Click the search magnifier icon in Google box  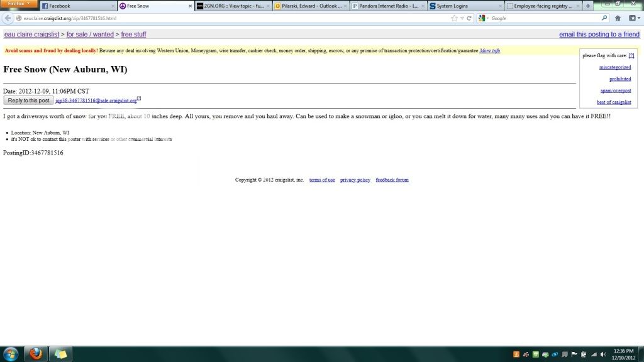[x=604, y=18]
